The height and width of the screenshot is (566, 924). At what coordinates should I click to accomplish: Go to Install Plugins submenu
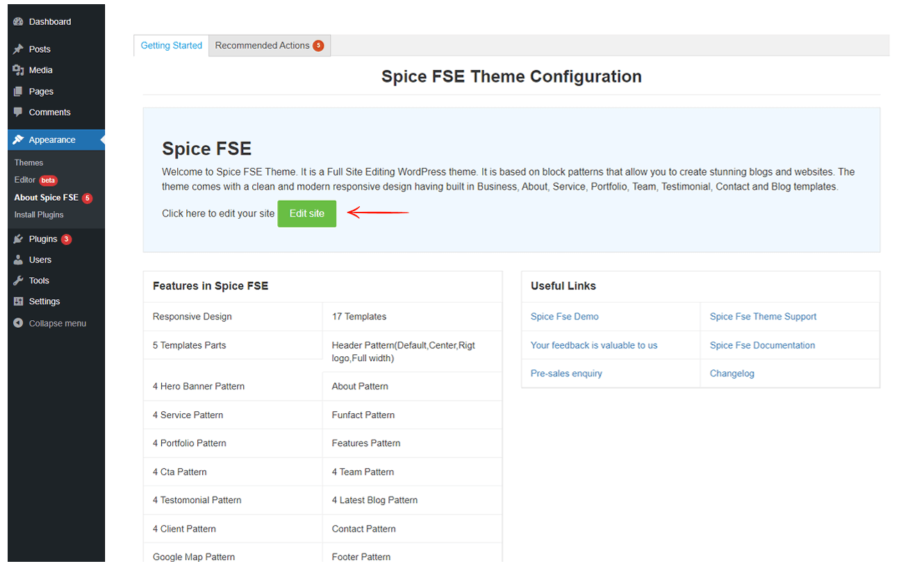pyautogui.click(x=39, y=215)
